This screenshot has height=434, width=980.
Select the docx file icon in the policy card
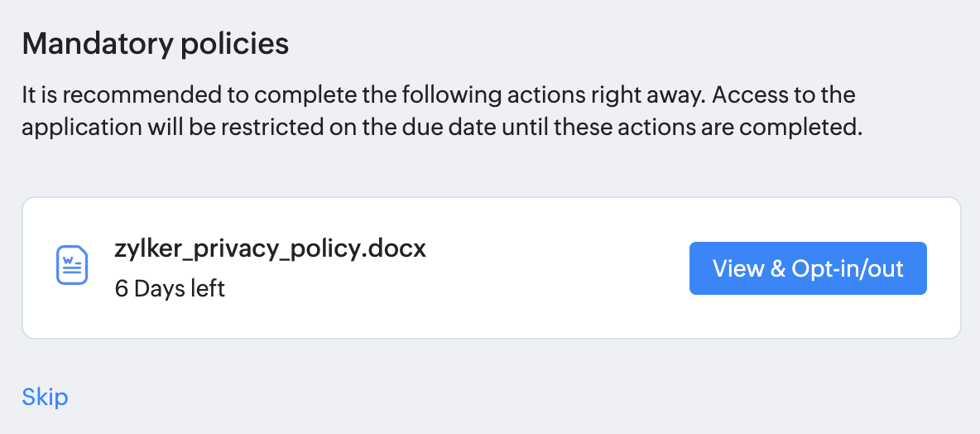72,267
